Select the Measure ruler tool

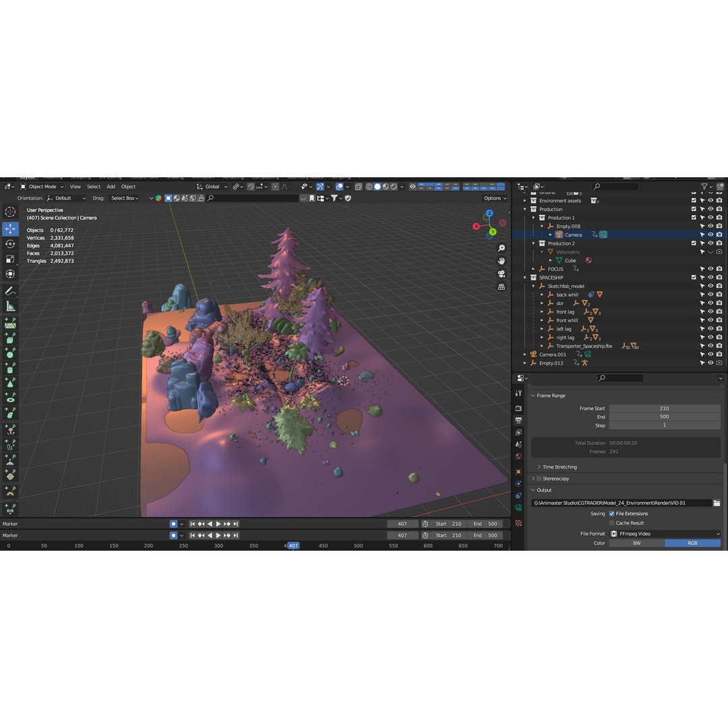(x=10, y=307)
